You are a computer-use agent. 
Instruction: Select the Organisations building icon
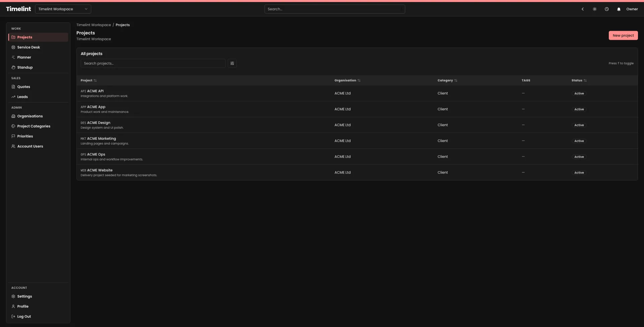(13, 116)
